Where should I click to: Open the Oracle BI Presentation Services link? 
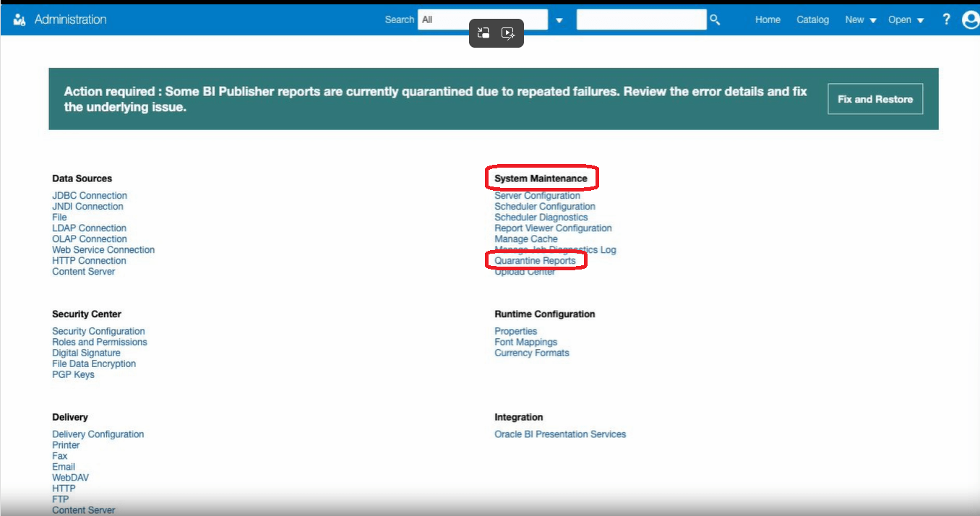tap(560, 434)
